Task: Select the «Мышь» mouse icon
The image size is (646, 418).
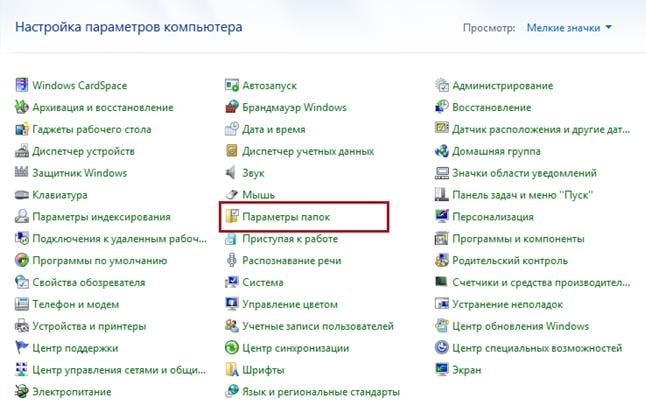Action: [232, 194]
